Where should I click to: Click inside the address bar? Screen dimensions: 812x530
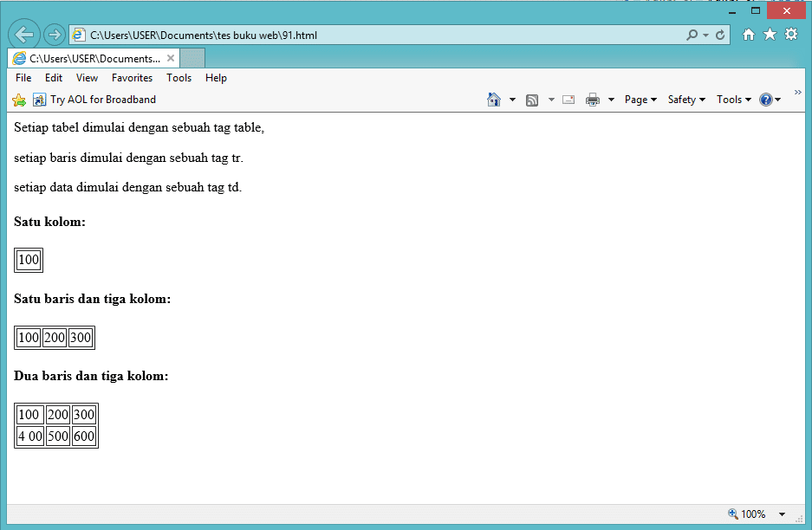347,35
